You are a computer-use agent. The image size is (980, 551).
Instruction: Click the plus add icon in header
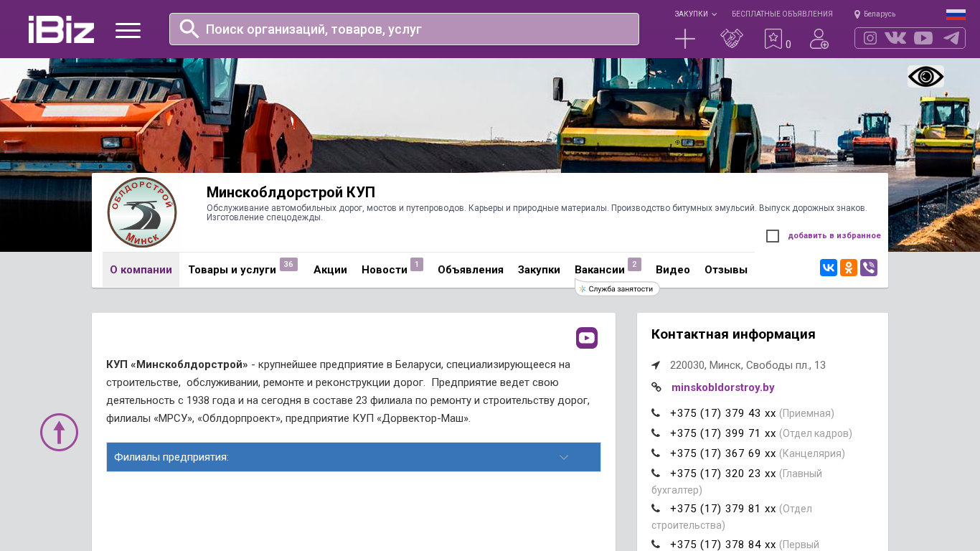[685, 39]
